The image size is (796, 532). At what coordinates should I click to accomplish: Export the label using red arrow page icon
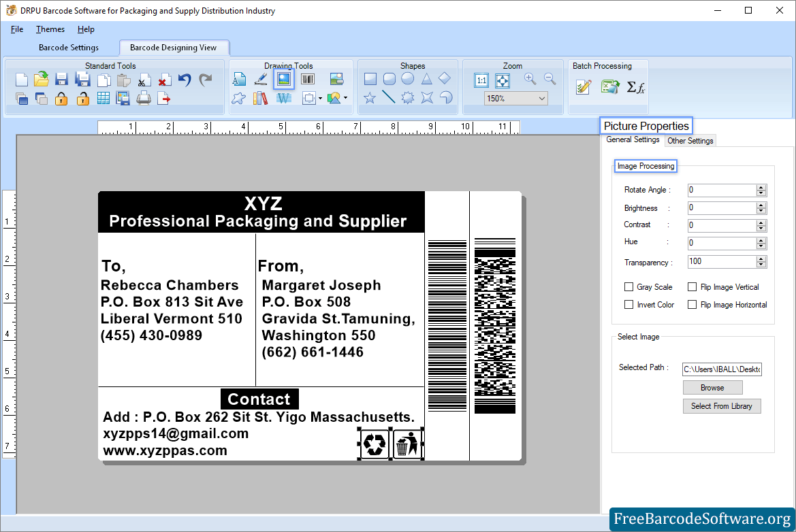164,99
